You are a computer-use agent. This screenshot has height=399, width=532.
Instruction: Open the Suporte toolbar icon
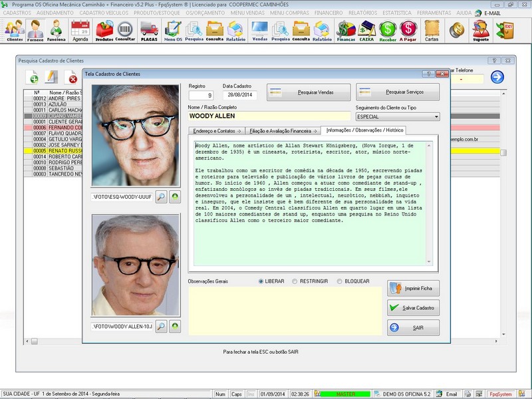click(x=480, y=31)
